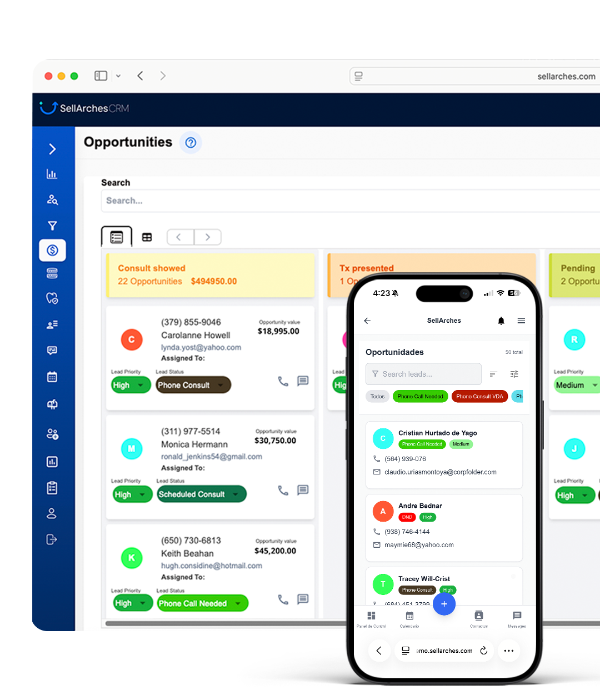The width and height of the screenshot is (600, 700).
Task: Go back in the desktop browser
Action: coord(140,76)
